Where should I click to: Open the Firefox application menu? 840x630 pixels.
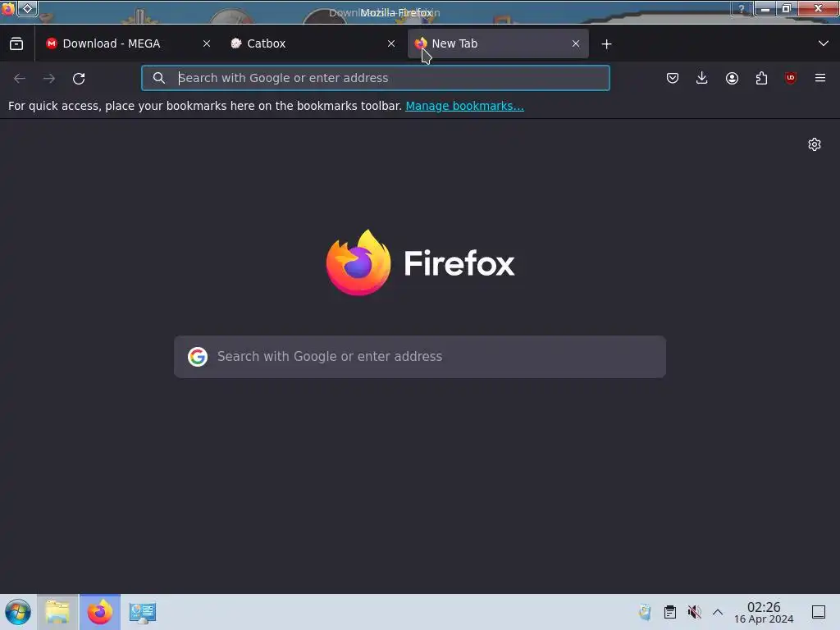[820, 78]
